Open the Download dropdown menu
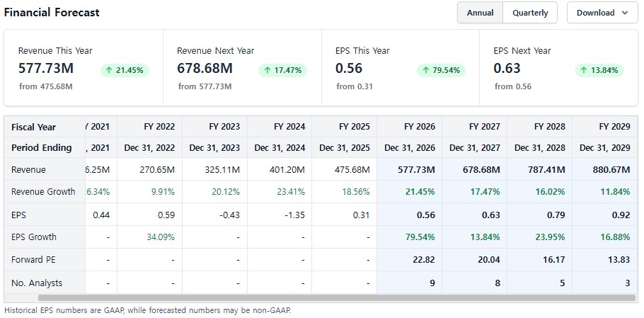This screenshot has height=318, width=644. point(602,13)
